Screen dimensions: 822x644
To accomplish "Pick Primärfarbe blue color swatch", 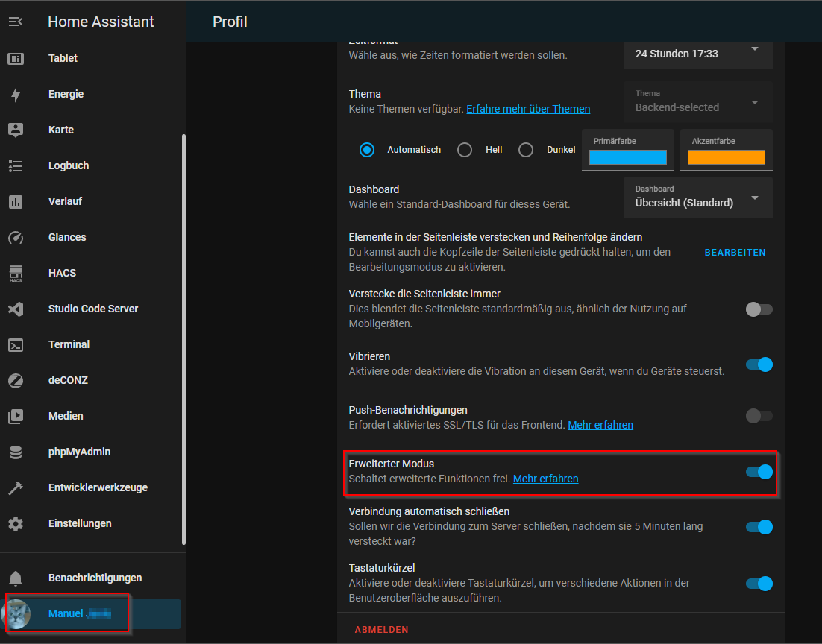I will 628,157.
